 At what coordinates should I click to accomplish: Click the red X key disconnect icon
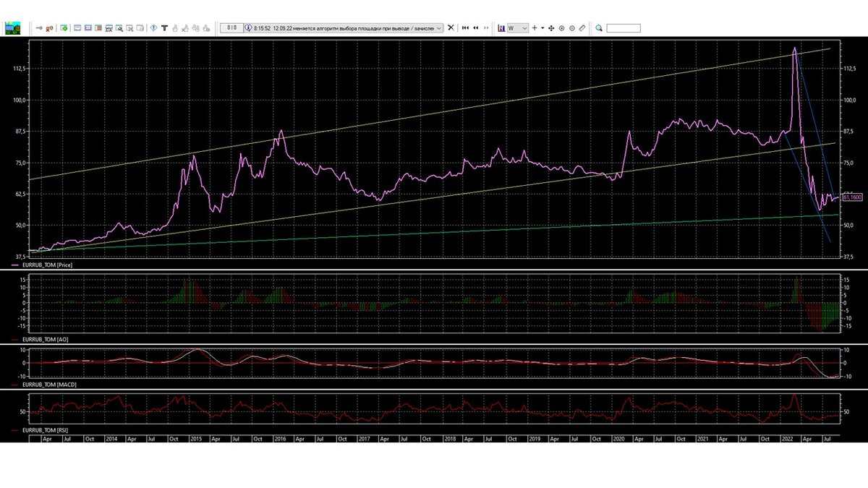click(49, 28)
